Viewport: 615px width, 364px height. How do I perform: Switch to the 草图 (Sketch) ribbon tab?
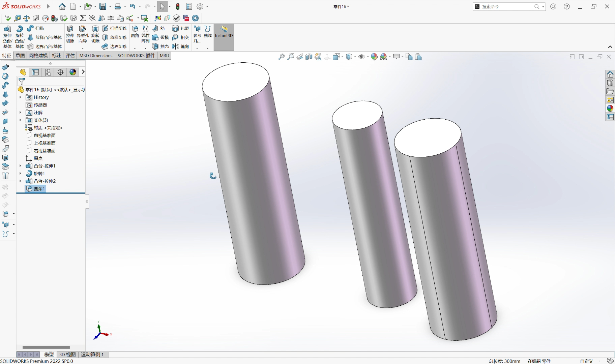(20, 56)
